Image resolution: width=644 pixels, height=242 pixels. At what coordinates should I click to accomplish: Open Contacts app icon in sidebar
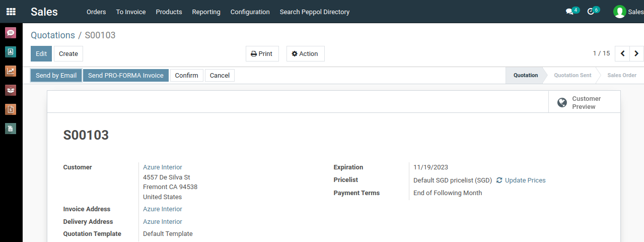click(11, 52)
